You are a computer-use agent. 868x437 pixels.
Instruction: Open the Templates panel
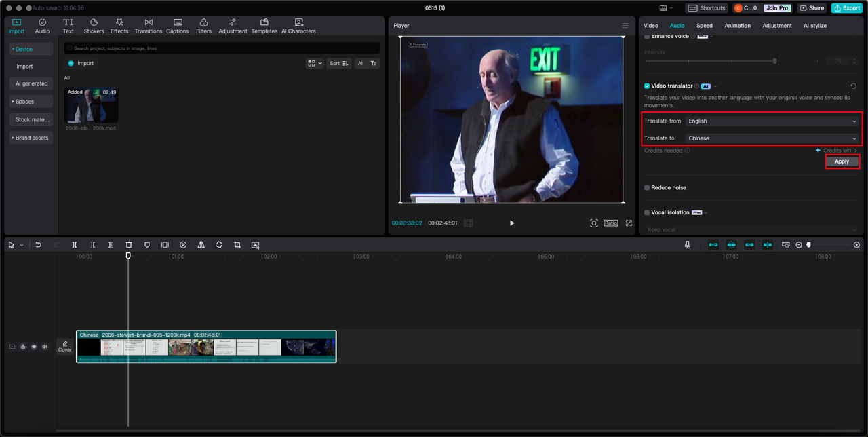pyautogui.click(x=264, y=26)
